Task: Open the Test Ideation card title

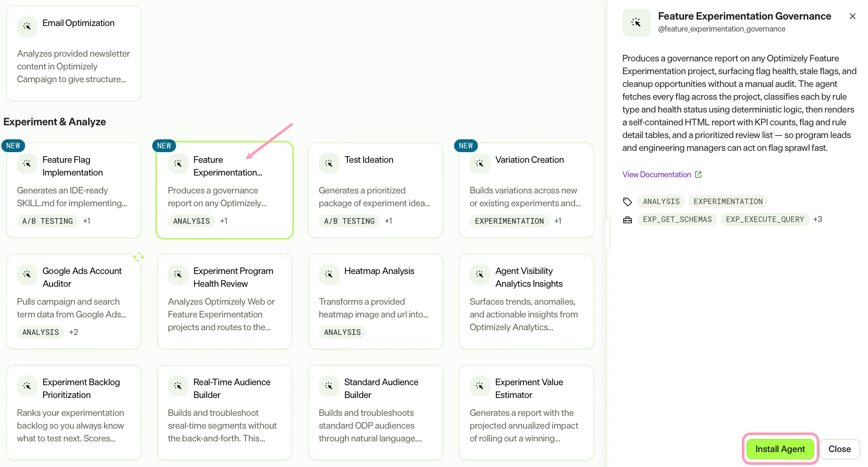Action: (x=369, y=160)
